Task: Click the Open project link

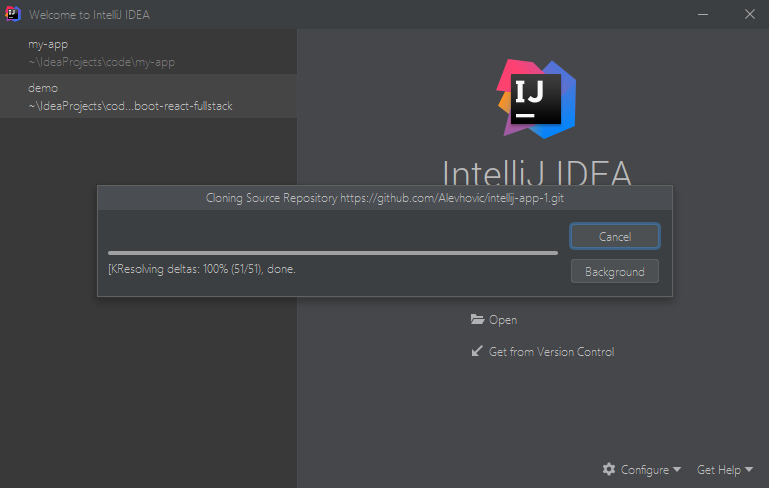Action: (503, 320)
